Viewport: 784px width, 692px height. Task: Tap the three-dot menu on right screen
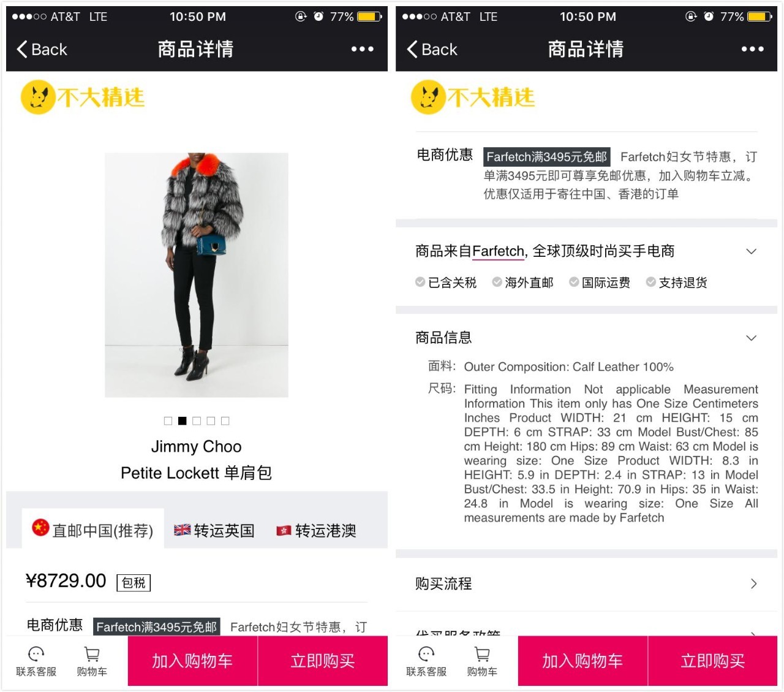click(752, 49)
